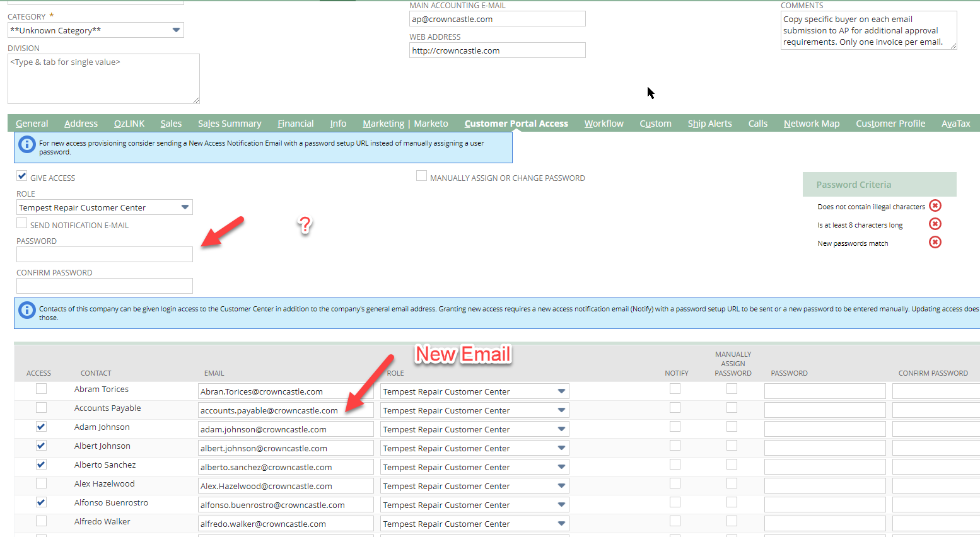
Task: Tick Notify checkbox for Abram Torices
Action: pyautogui.click(x=675, y=389)
